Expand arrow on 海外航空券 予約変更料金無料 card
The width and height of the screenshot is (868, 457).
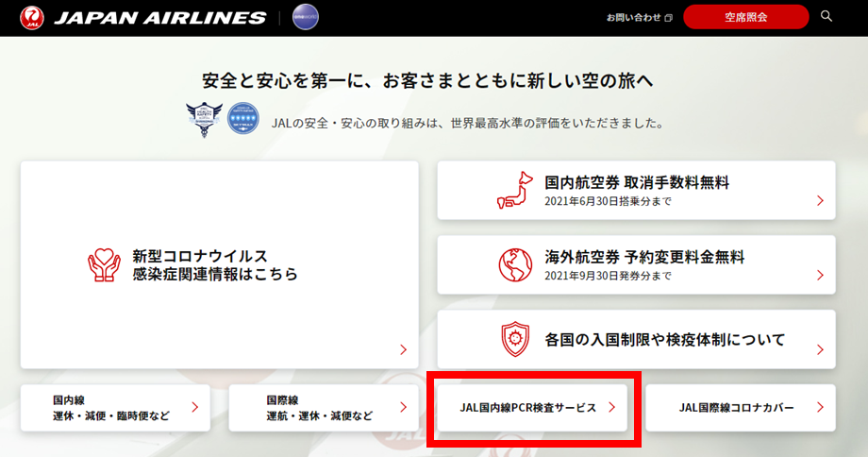[821, 276]
